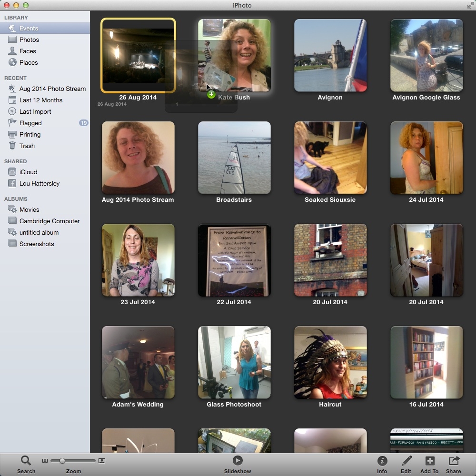Open the Movies smart album icon

pos(12,209)
